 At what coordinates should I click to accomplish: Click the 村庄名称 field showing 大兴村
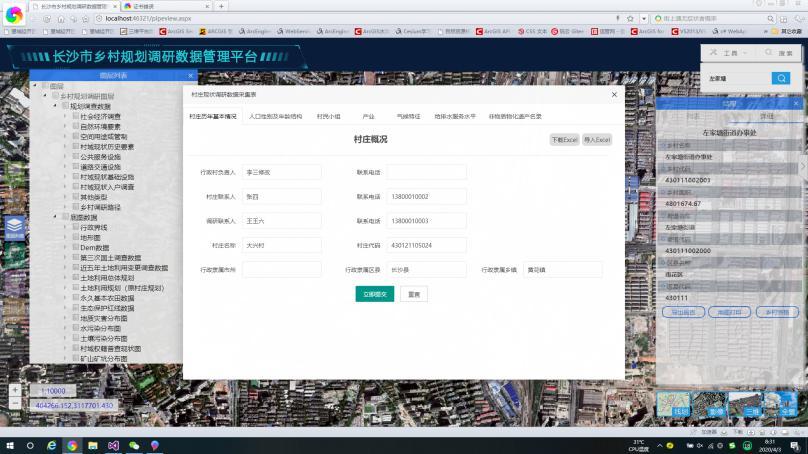[282, 245]
